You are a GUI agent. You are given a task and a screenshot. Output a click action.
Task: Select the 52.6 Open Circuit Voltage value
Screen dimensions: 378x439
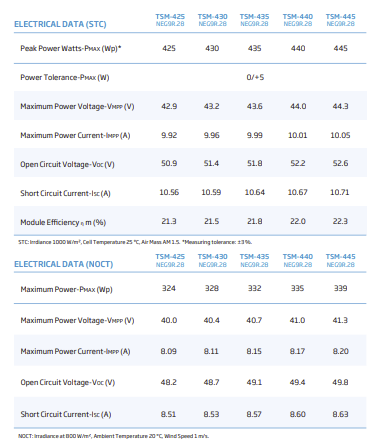340,163
